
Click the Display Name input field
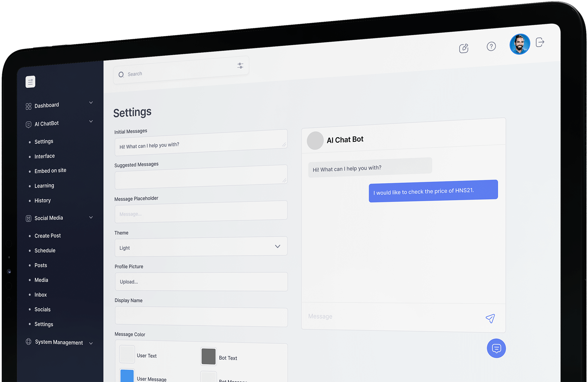point(201,317)
